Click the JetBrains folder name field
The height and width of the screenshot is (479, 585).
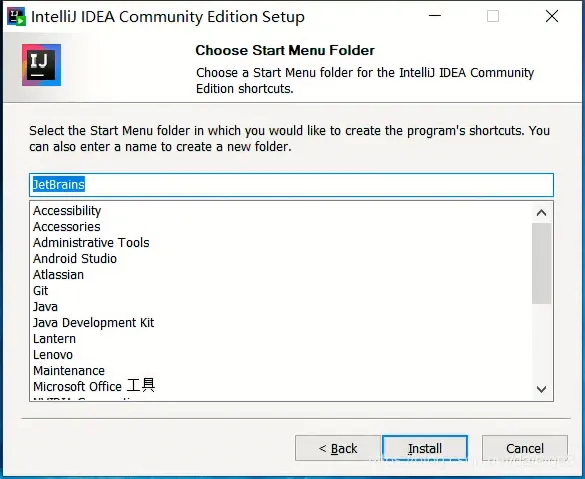coord(291,185)
